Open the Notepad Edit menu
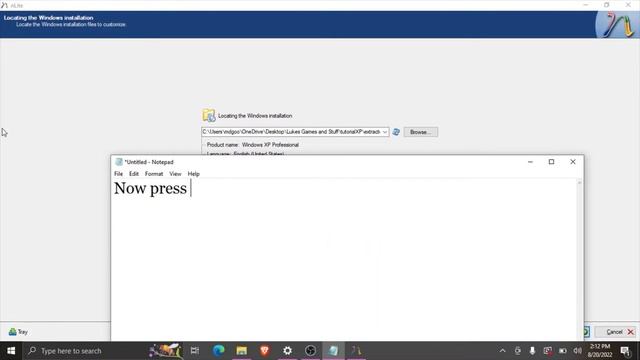This screenshot has width=640, height=360. pyautogui.click(x=134, y=174)
